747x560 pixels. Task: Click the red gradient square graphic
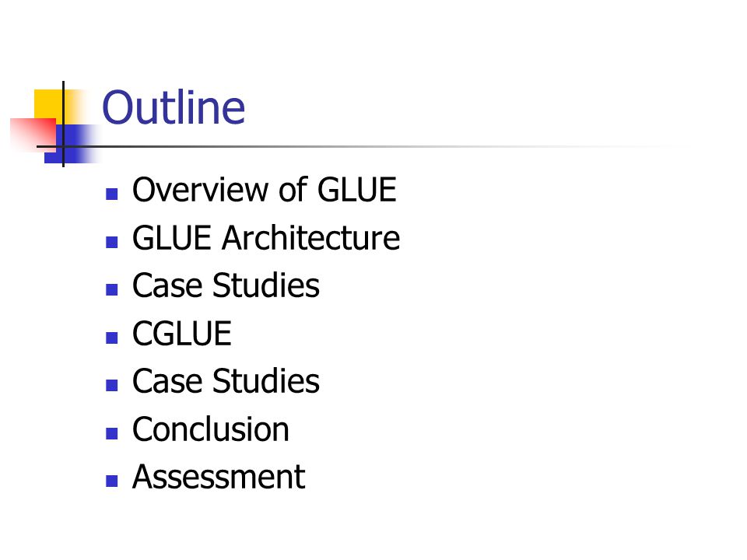pos(33,135)
